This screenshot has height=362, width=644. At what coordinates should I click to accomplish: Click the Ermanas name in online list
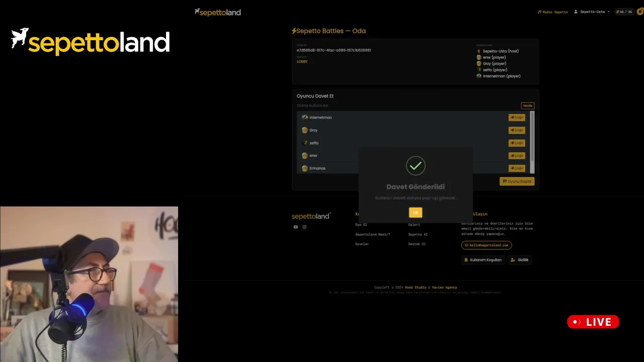[x=317, y=168]
